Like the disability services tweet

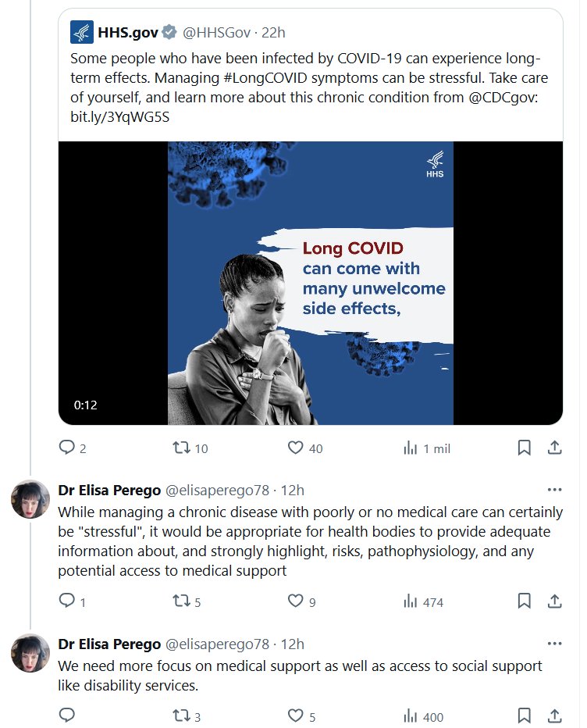click(x=296, y=716)
